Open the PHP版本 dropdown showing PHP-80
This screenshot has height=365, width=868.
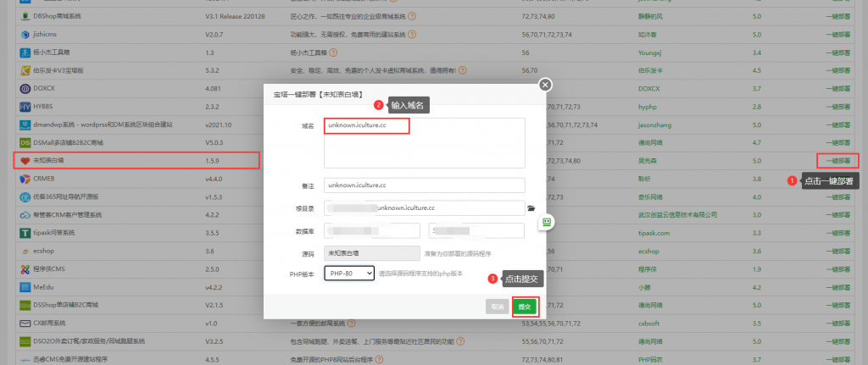pos(349,274)
